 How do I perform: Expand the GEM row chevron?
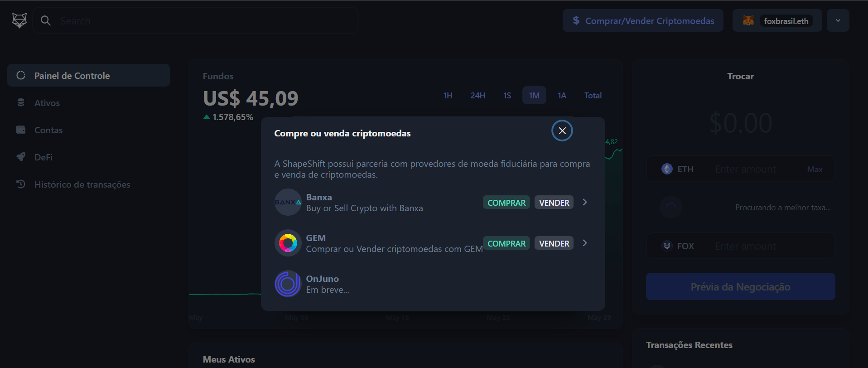pos(585,243)
